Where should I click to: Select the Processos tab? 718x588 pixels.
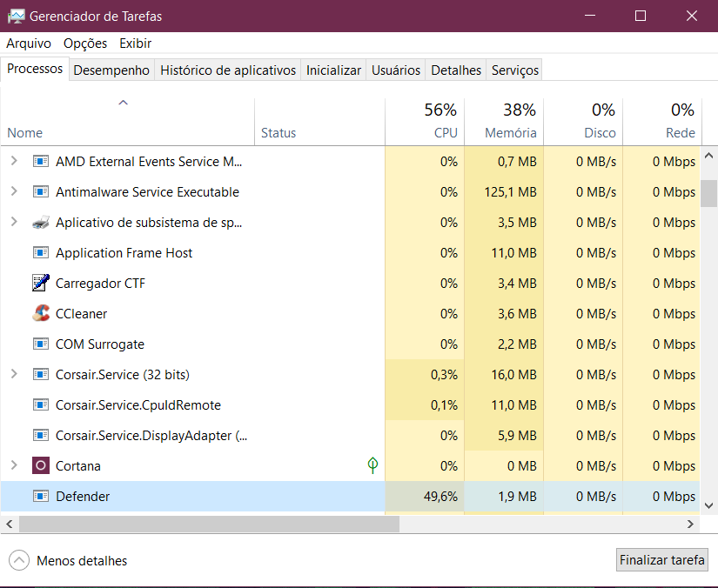click(35, 69)
